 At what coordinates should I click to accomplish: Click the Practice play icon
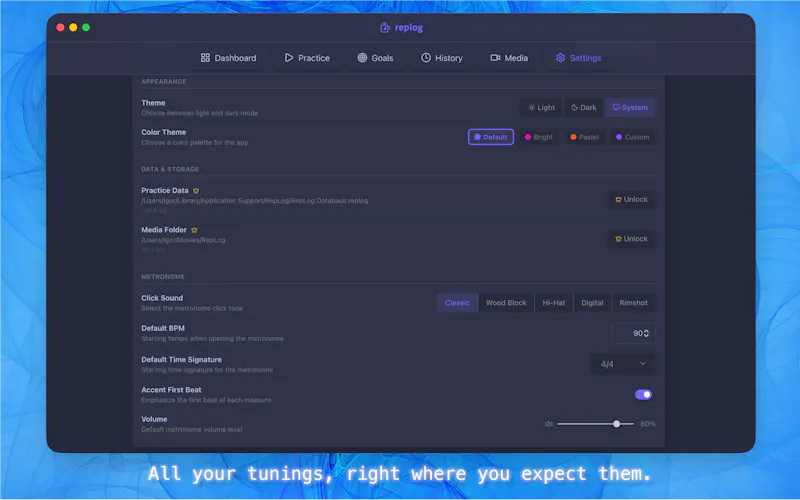coord(289,58)
